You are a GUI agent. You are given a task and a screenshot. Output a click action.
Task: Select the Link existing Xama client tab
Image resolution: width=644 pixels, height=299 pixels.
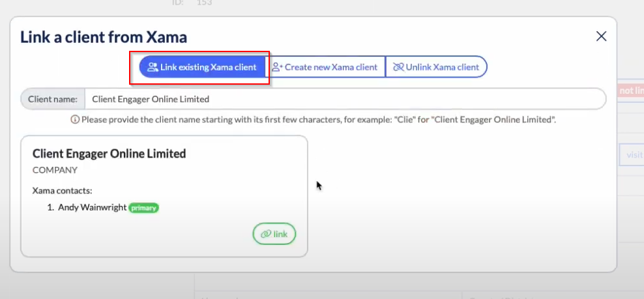point(201,67)
